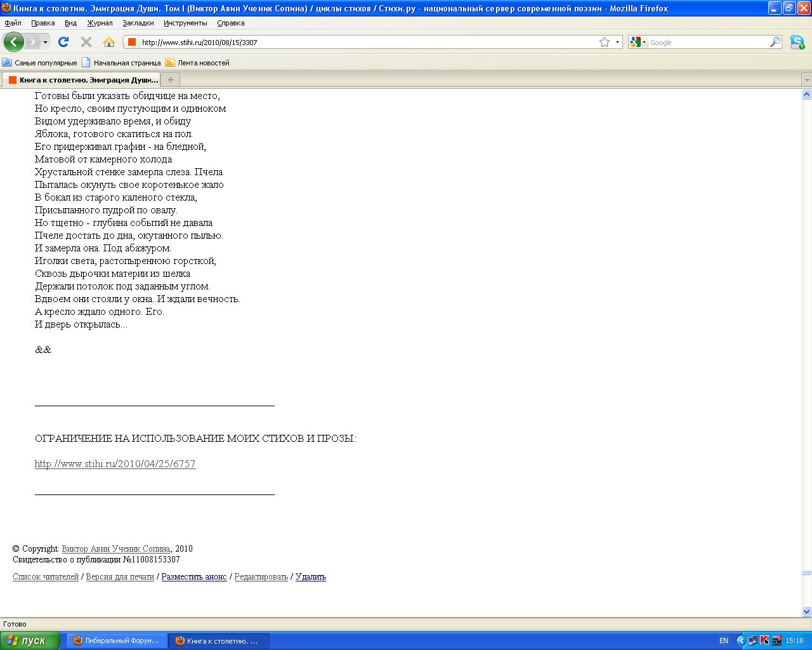Image resolution: width=812 pixels, height=650 pixels.
Task: Open the Журнал menu
Action: tap(100, 23)
